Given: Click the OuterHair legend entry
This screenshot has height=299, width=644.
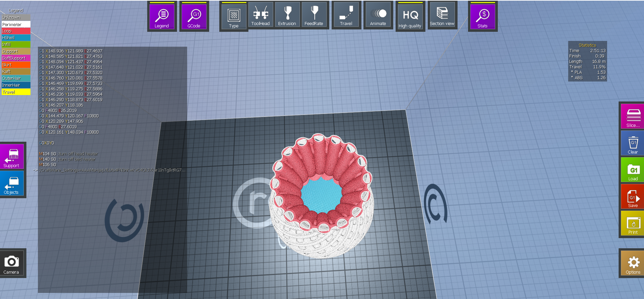Looking at the screenshot, I should 16,78.
